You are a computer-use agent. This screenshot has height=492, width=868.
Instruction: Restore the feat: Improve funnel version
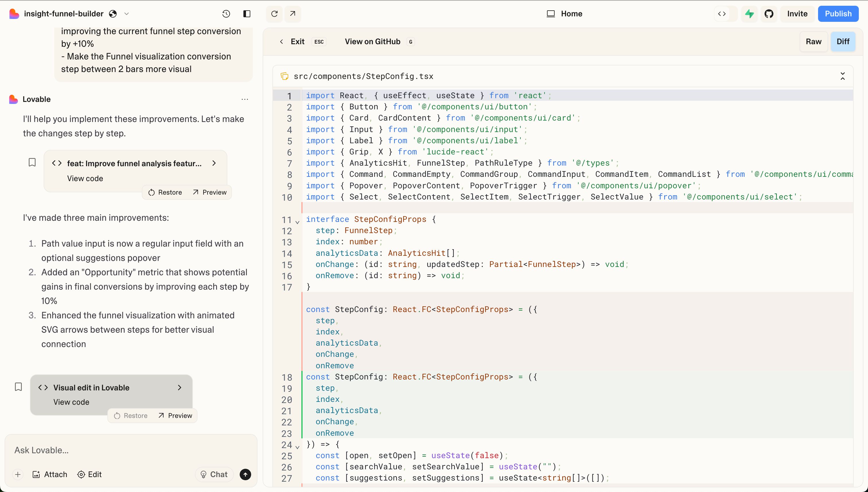click(165, 192)
